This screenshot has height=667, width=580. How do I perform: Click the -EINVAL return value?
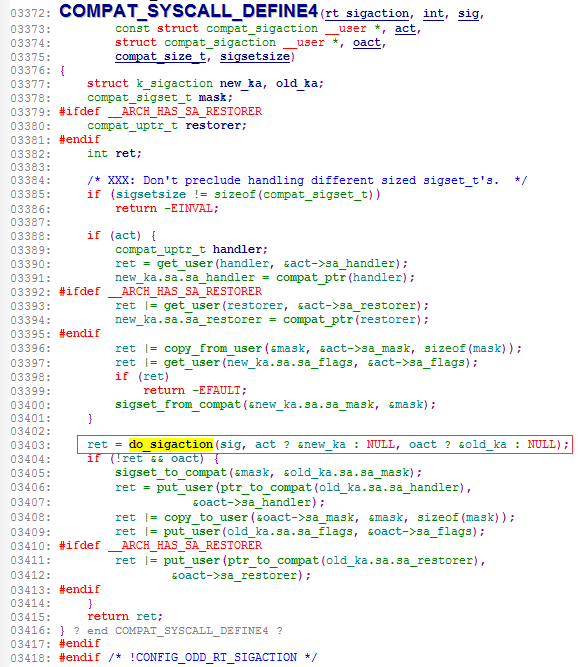pos(188,208)
